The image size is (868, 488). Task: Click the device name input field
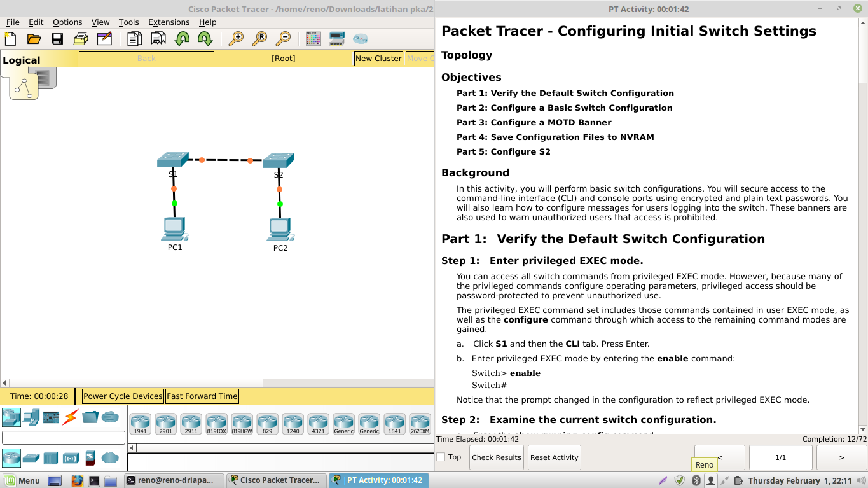(64, 438)
